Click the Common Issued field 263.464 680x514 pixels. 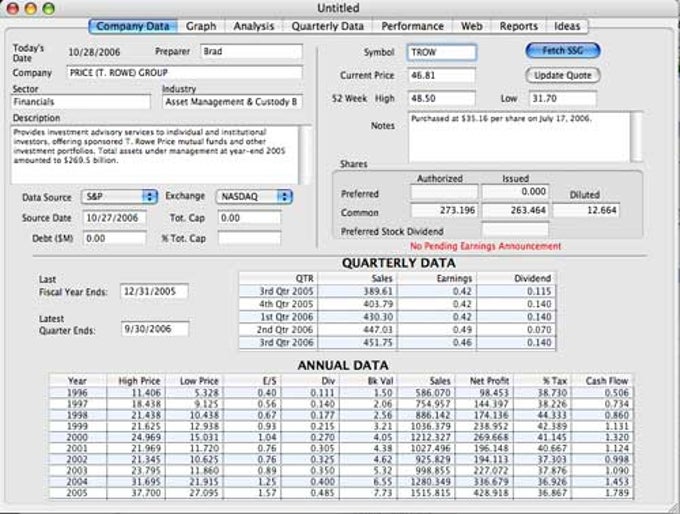(515, 210)
